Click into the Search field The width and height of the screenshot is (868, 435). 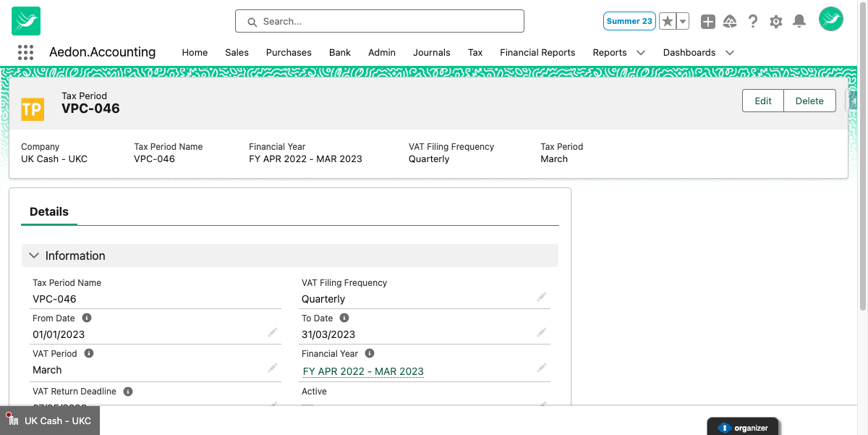click(x=380, y=21)
